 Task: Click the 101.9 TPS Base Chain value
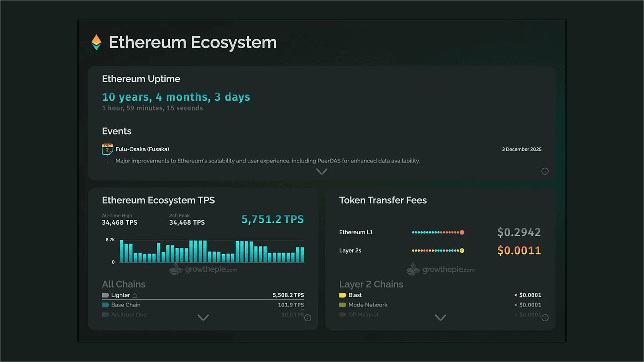(x=291, y=305)
